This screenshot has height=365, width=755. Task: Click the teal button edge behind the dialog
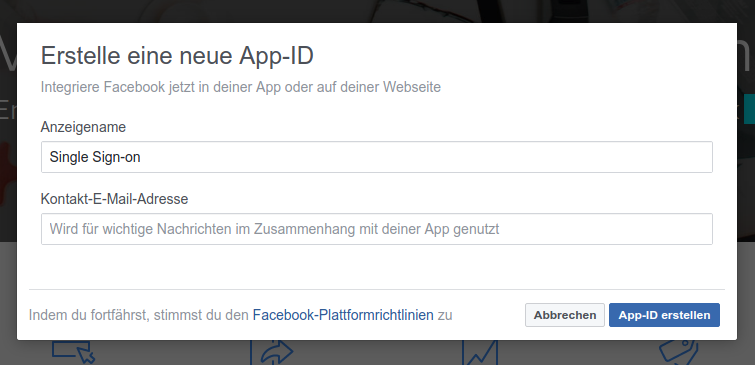[749, 109]
